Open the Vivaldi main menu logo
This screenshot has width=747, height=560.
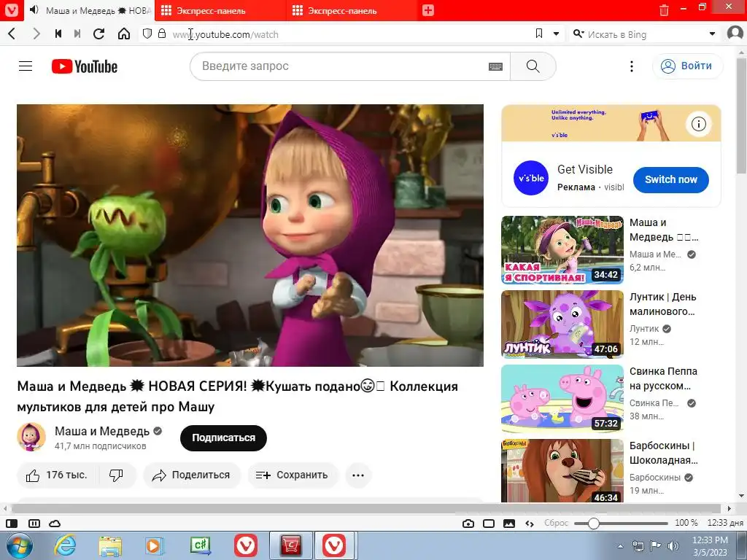(x=12, y=10)
